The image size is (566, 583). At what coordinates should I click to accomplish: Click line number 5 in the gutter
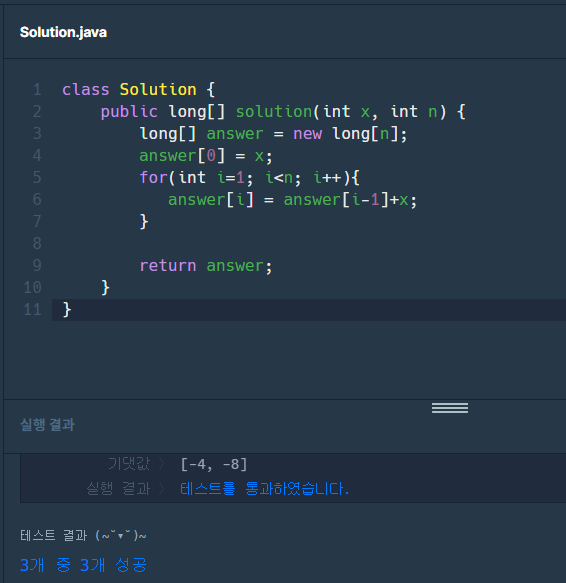coord(37,178)
